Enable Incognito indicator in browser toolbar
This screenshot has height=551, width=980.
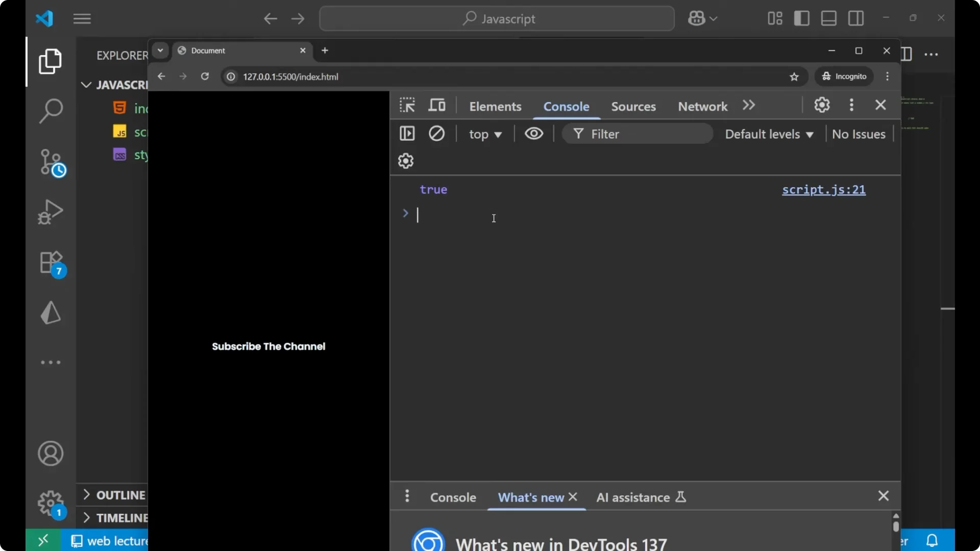(x=845, y=77)
